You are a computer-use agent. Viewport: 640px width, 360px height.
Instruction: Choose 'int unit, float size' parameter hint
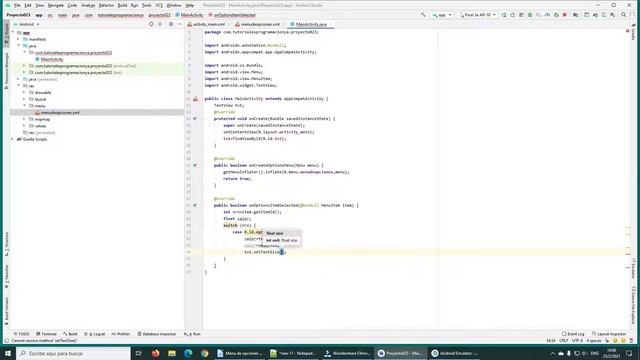tap(282, 240)
